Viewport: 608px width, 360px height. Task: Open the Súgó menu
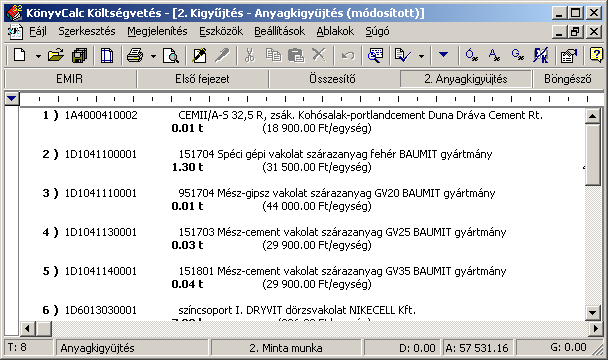(377, 31)
